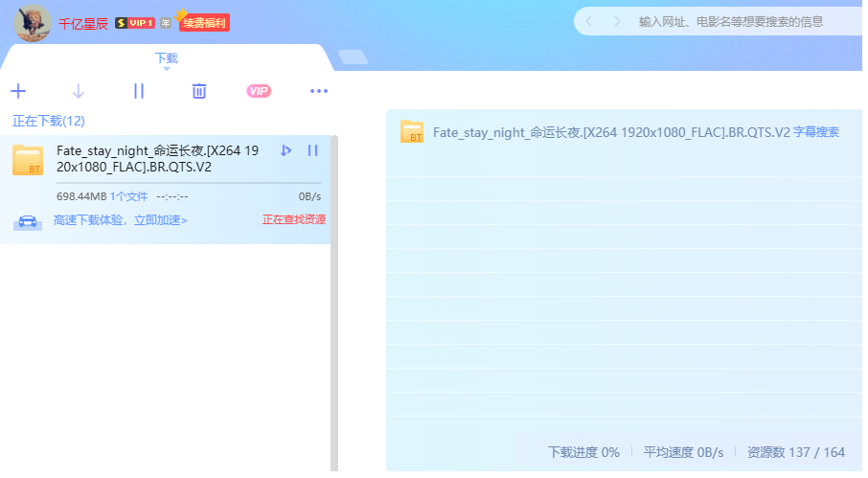Click the 续费福利 renewal button
This screenshot has height=478, width=868.
click(x=204, y=22)
